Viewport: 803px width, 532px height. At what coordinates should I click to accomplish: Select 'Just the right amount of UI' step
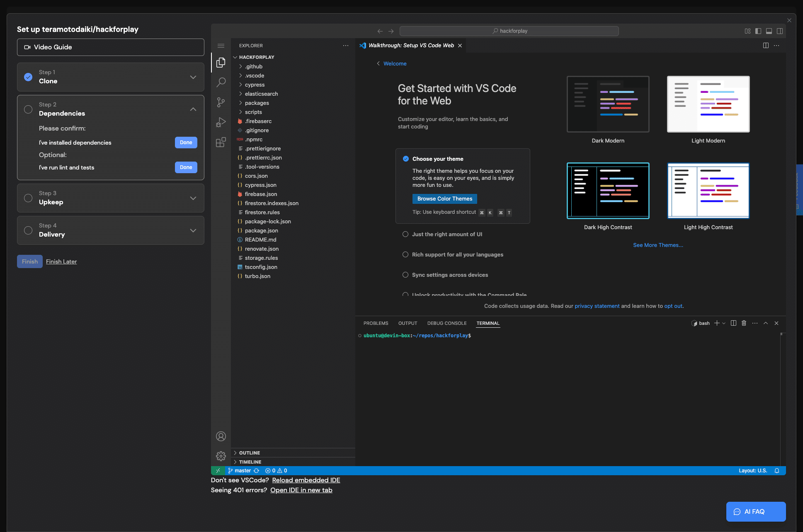(447, 235)
